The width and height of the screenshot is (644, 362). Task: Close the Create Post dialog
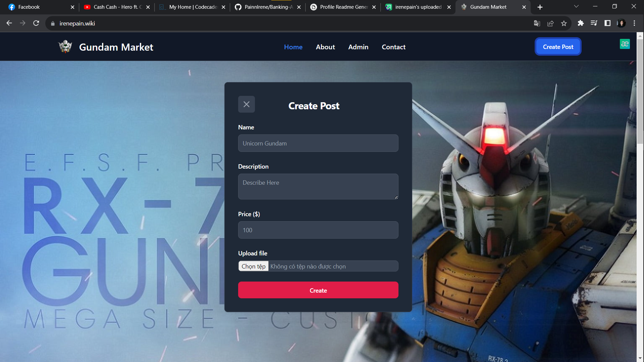[x=247, y=104]
